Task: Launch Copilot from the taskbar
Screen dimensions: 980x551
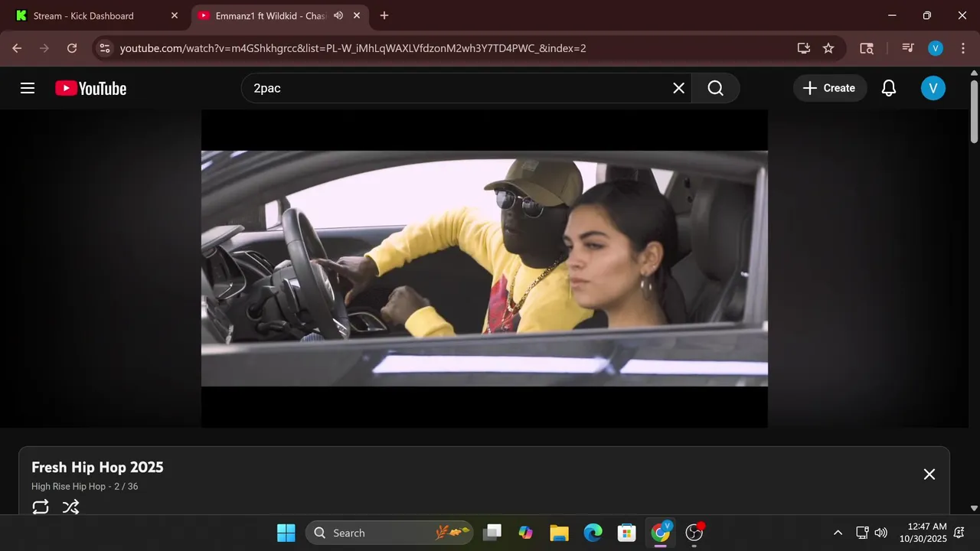Action: click(x=525, y=533)
